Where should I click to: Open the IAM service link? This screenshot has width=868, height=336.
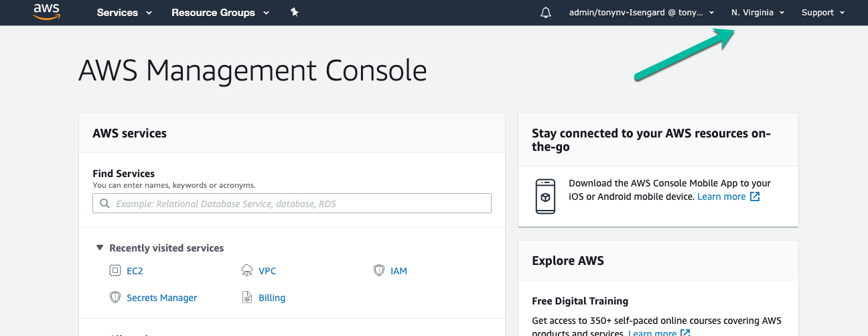coord(399,271)
